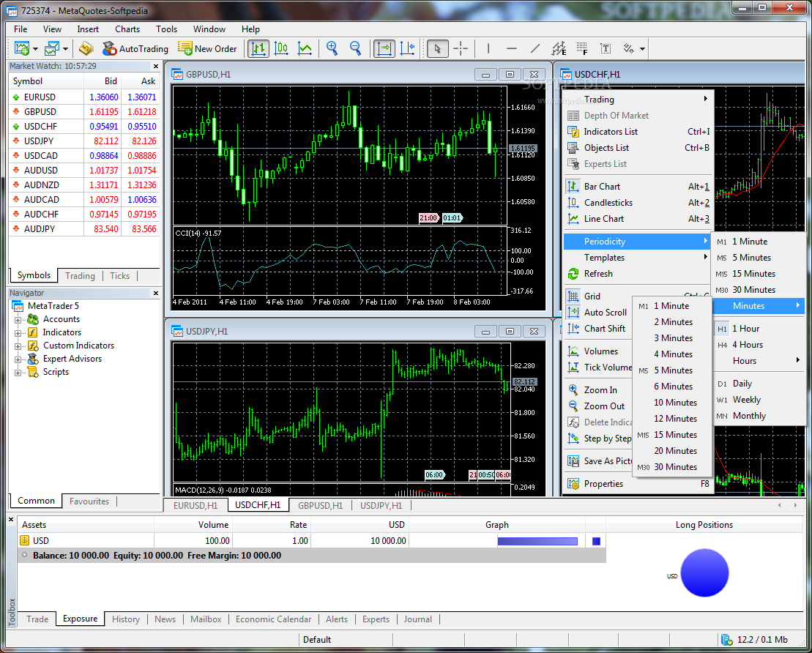Toggle the Auto Scroll toolbar icon
812x653 pixels.
click(384, 48)
